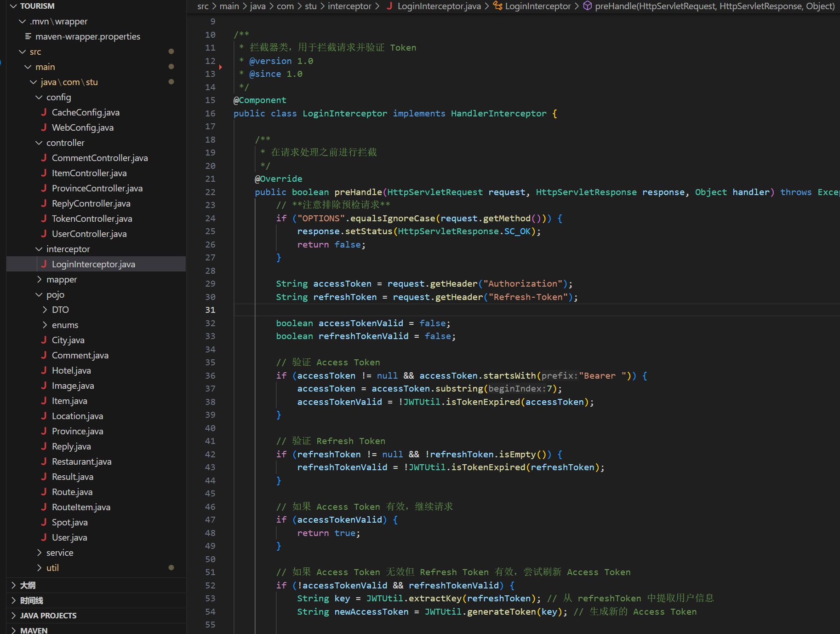This screenshot has width=840, height=634.
Task: Click the method cube icon before preHandle
Action: coord(587,6)
